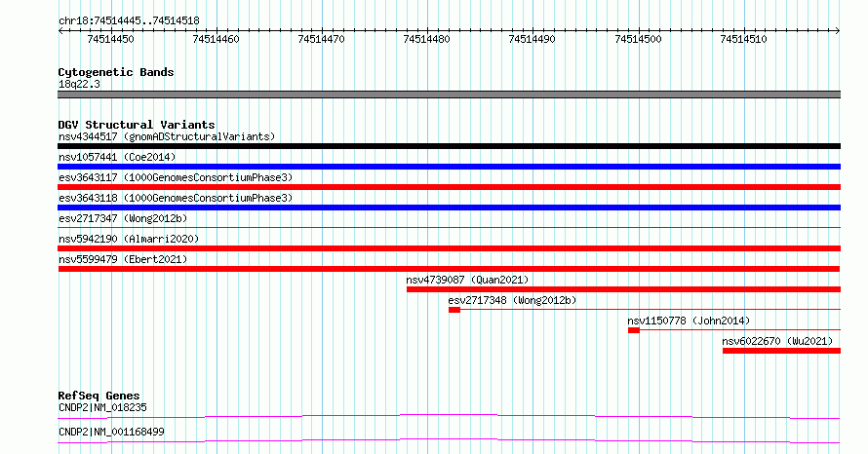Click the red nsv5599479 variant bar
The width and height of the screenshot is (868, 454).
449,269
